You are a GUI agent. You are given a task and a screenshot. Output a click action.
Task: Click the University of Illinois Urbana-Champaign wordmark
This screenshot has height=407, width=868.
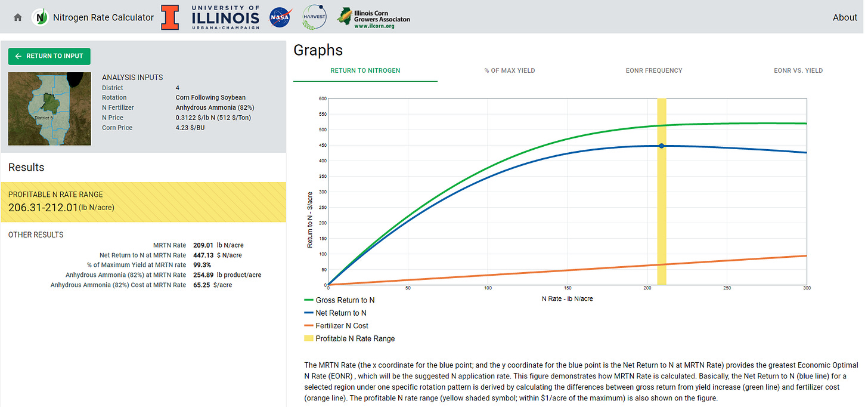(x=225, y=17)
